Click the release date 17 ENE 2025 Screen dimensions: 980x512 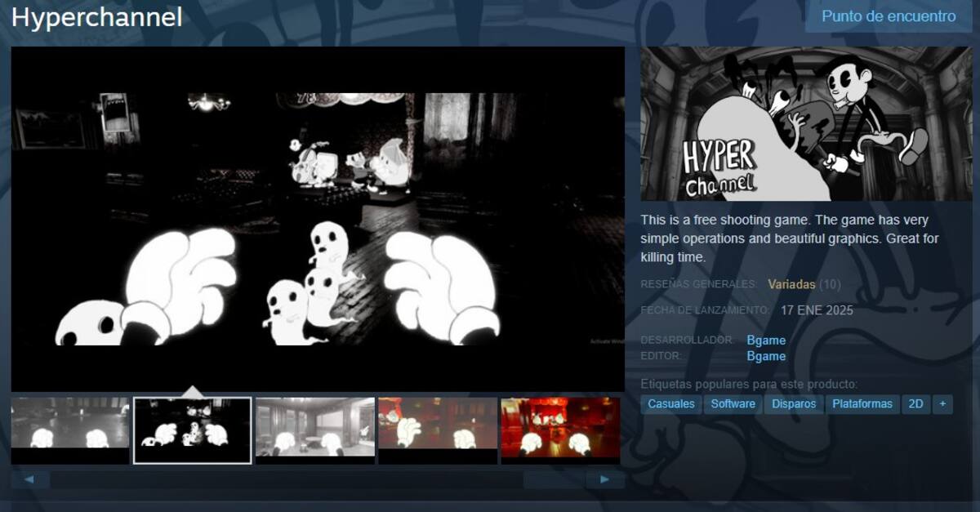(x=817, y=310)
